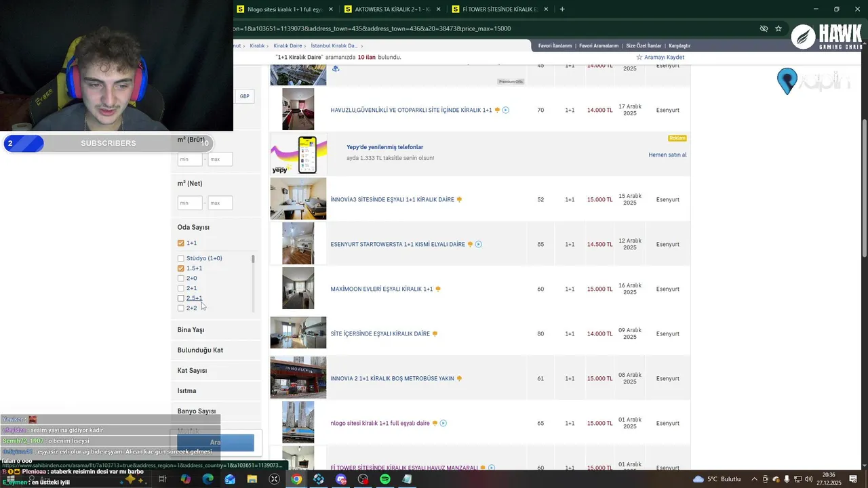Expand the Bulunduğu Kat filter section

pyautogui.click(x=216, y=350)
